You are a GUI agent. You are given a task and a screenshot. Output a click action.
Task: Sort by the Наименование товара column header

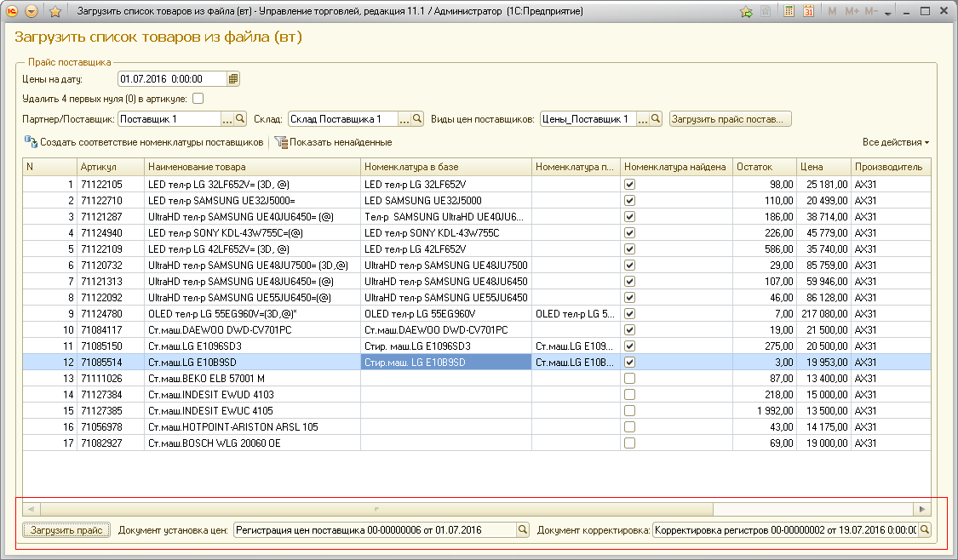click(x=252, y=167)
